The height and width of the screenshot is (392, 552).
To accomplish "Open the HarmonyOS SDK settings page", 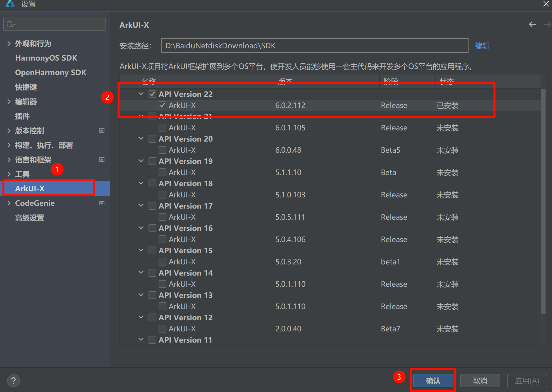I will click(x=46, y=58).
